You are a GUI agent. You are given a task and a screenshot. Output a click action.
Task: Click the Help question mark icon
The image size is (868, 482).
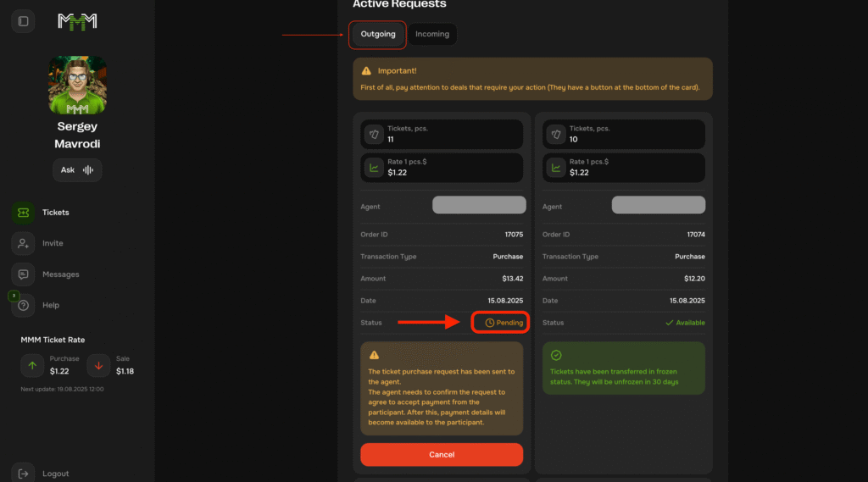point(23,305)
